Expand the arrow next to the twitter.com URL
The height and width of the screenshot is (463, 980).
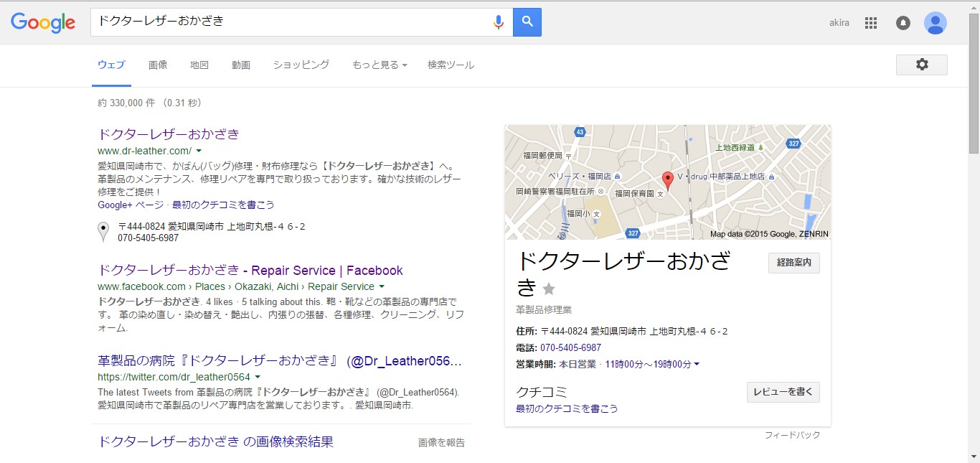[x=257, y=377]
